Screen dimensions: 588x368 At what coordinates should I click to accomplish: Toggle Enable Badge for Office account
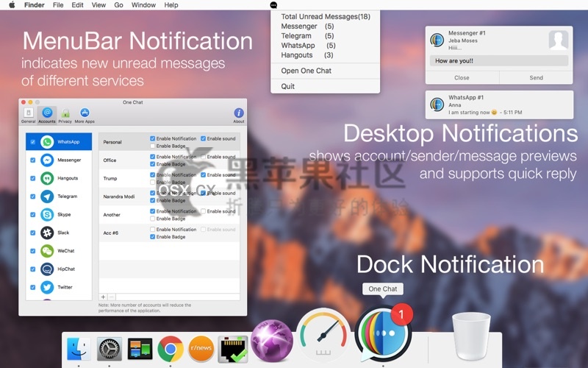point(153,164)
